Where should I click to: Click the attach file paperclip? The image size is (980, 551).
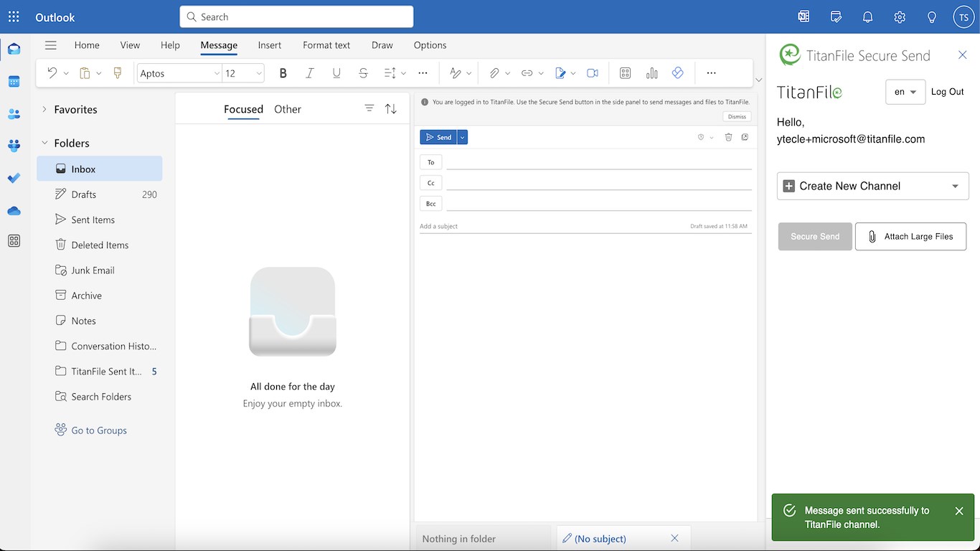coord(494,72)
